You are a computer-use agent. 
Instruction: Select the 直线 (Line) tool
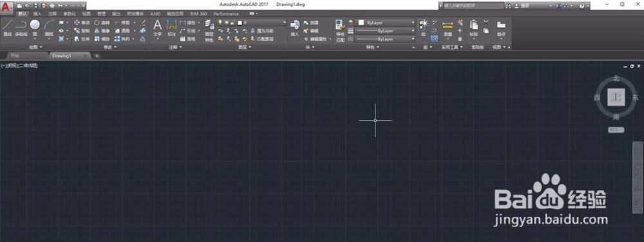point(7,28)
